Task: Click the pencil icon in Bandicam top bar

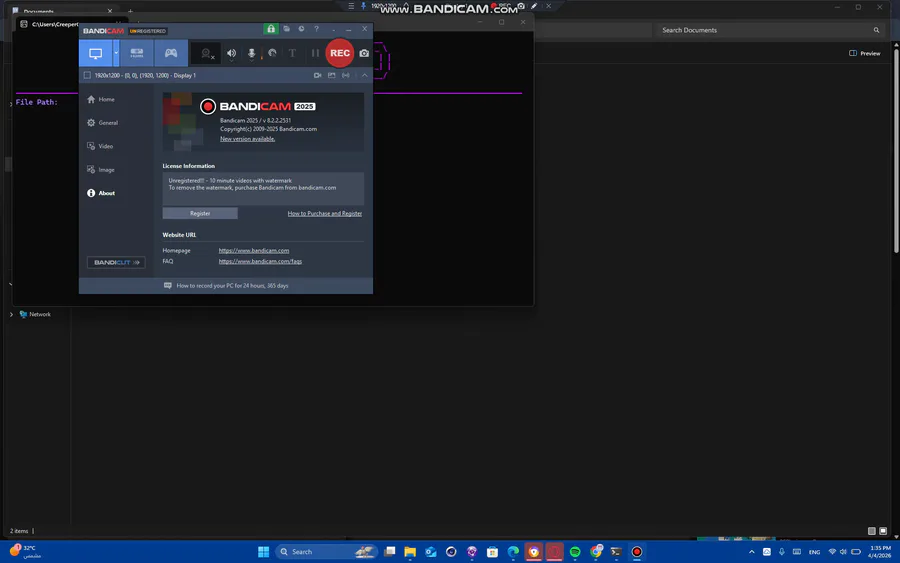Action: (x=534, y=6)
